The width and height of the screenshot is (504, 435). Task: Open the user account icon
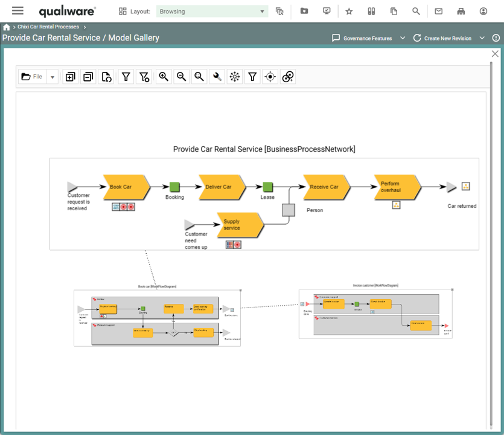pyautogui.click(x=483, y=11)
